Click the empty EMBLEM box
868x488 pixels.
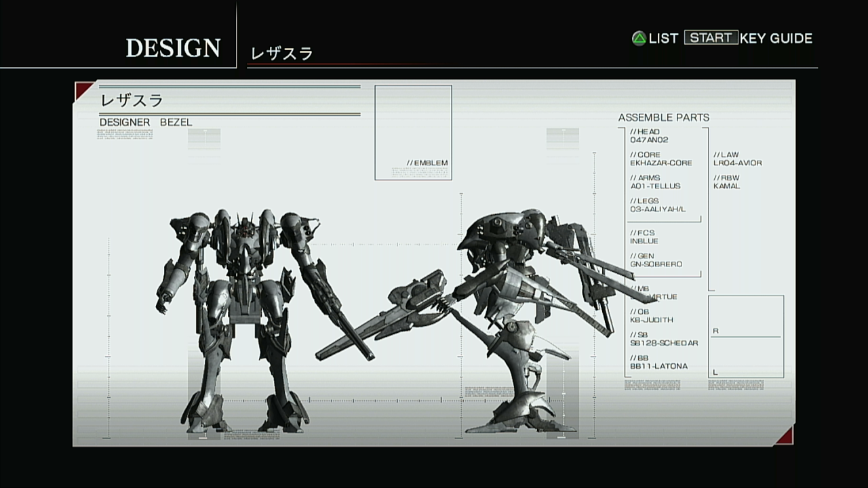tap(413, 132)
